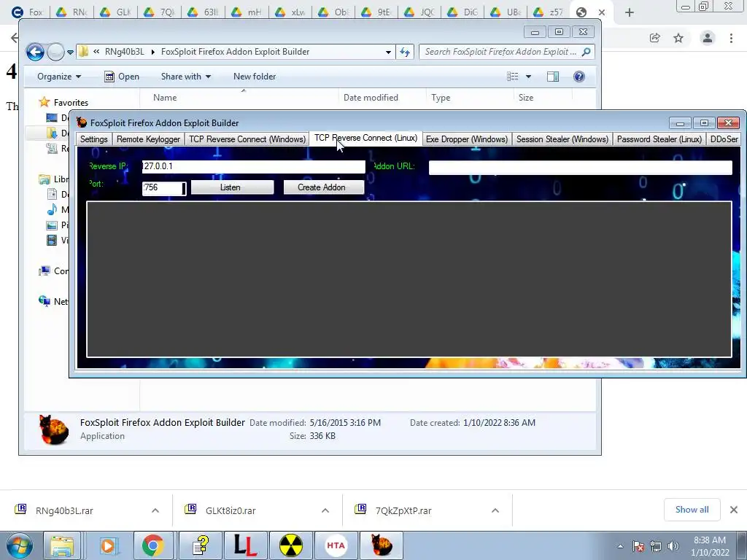Viewport: 747px width, 560px height.
Task: Open Chrome from the taskbar
Action: (152, 545)
